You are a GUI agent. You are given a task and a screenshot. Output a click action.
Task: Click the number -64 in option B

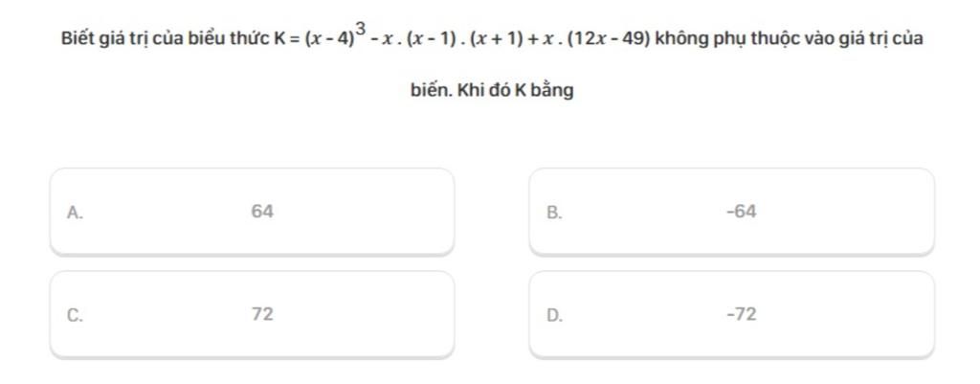click(742, 212)
